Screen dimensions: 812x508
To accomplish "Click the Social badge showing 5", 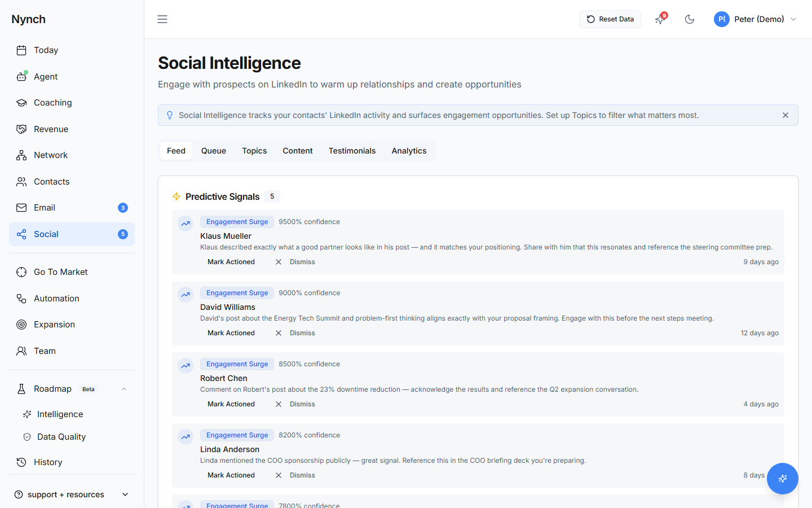I will [123, 234].
